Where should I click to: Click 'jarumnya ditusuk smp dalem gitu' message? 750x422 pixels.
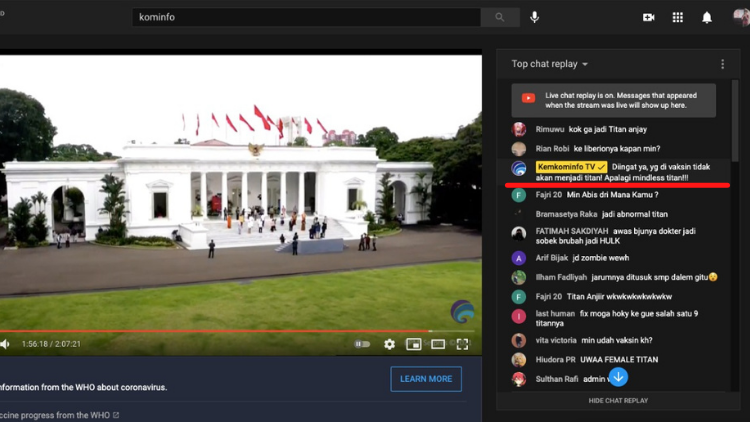pos(649,277)
